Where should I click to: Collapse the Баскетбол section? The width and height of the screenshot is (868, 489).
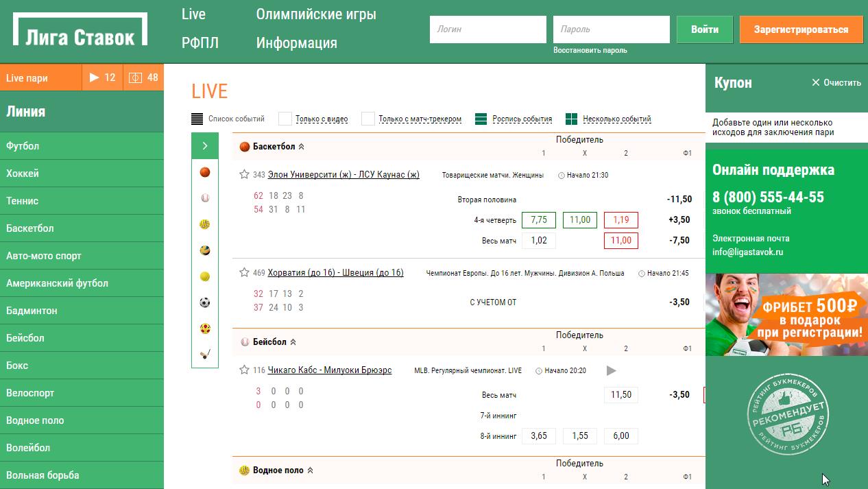tap(302, 147)
